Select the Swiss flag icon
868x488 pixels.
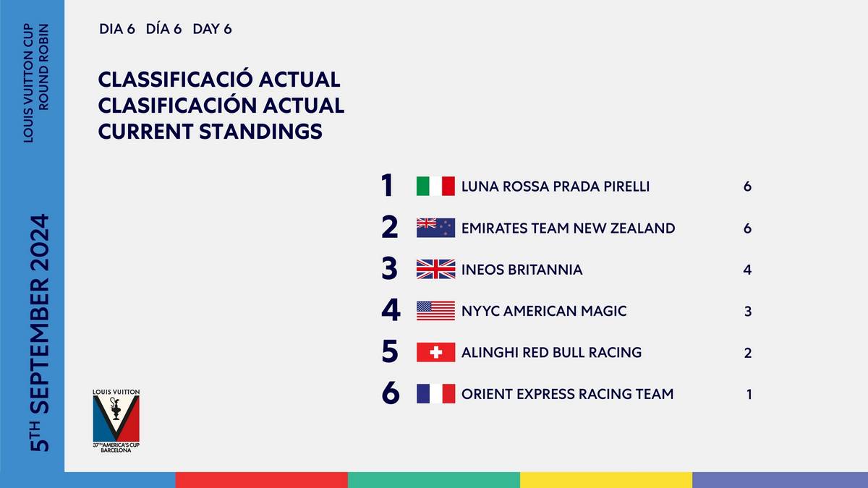(x=435, y=353)
